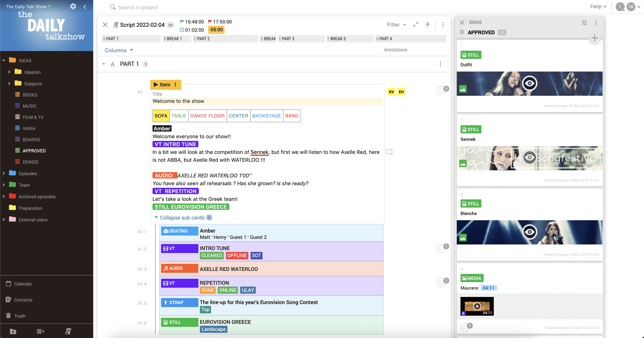Click the add folder icon at sidebar bottom
The width and height of the screenshot is (644, 338).
coord(13,331)
